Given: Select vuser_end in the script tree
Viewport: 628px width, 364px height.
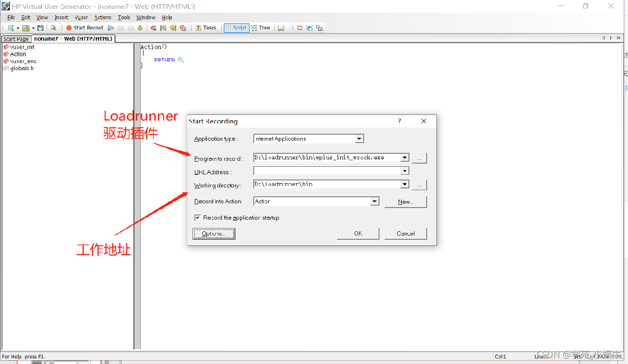Looking at the screenshot, I should (x=23, y=61).
